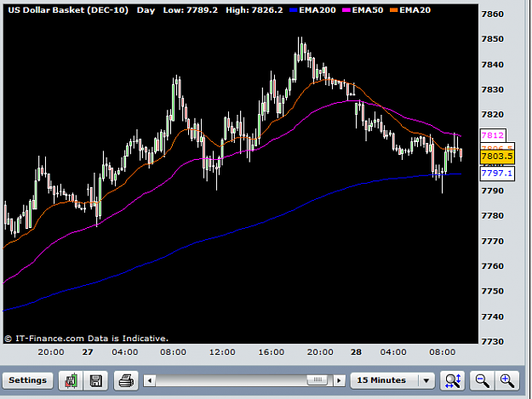Click the EMA50 magenta legend swatch

(346, 10)
